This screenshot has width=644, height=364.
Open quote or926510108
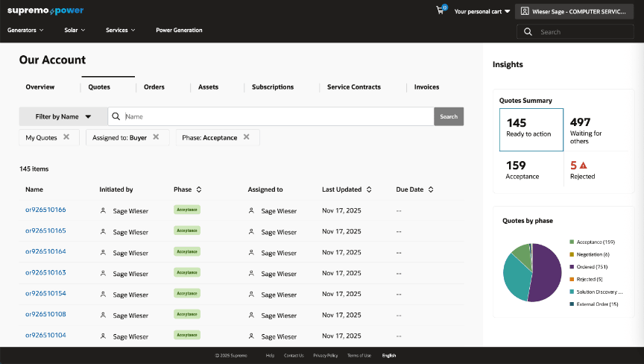click(45, 314)
